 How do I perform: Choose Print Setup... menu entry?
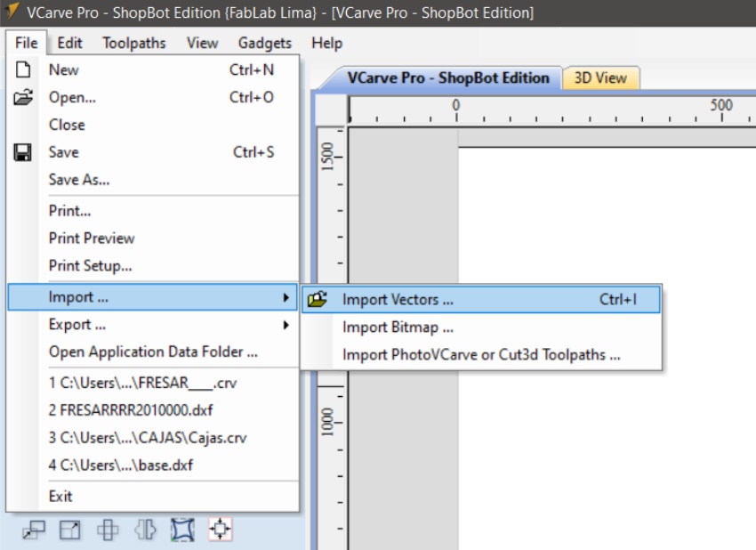[x=153, y=266]
